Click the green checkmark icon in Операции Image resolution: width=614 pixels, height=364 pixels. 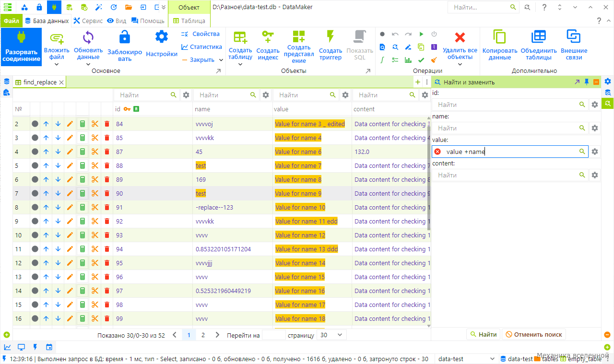point(421,60)
